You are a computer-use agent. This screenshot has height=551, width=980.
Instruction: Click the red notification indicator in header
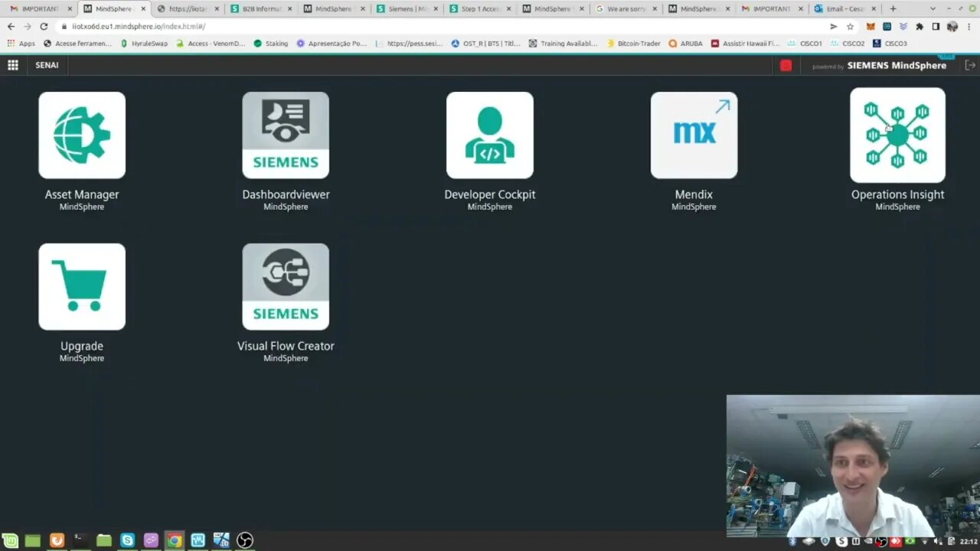(786, 65)
